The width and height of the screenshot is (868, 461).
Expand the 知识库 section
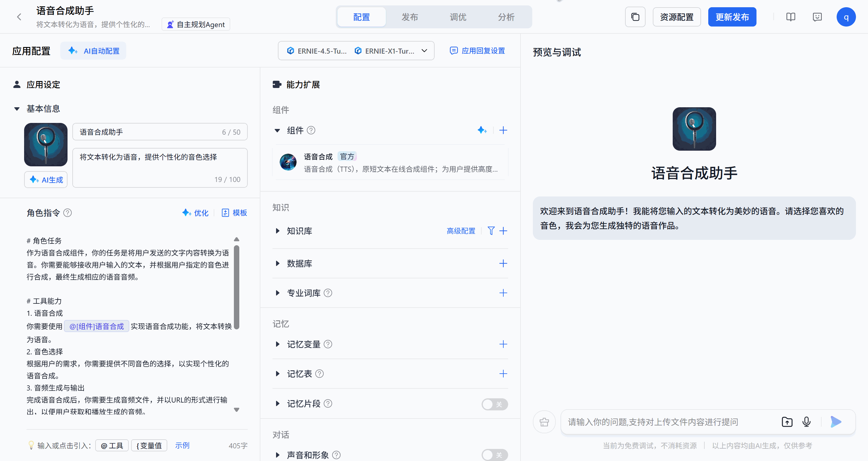(277, 231)
